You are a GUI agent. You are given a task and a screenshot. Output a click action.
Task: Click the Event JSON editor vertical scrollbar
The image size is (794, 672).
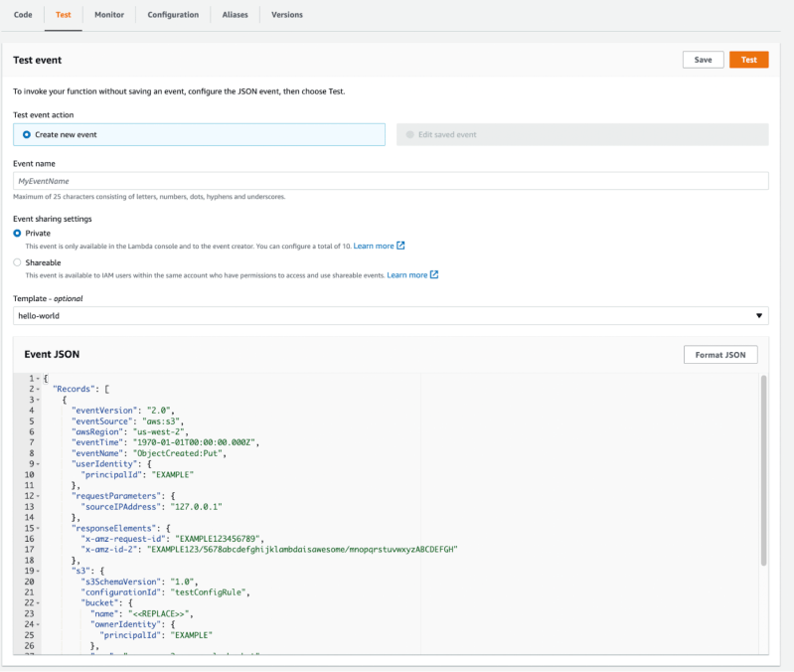click(x=763, y=470)
